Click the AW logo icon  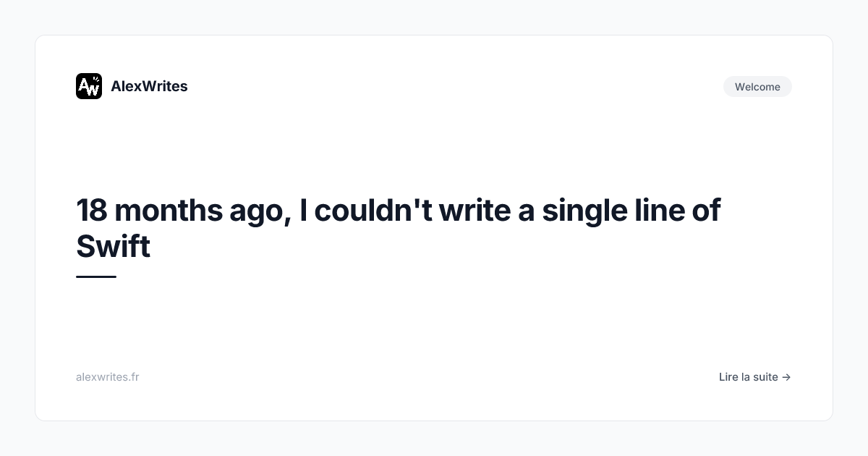tap(89, 86)
